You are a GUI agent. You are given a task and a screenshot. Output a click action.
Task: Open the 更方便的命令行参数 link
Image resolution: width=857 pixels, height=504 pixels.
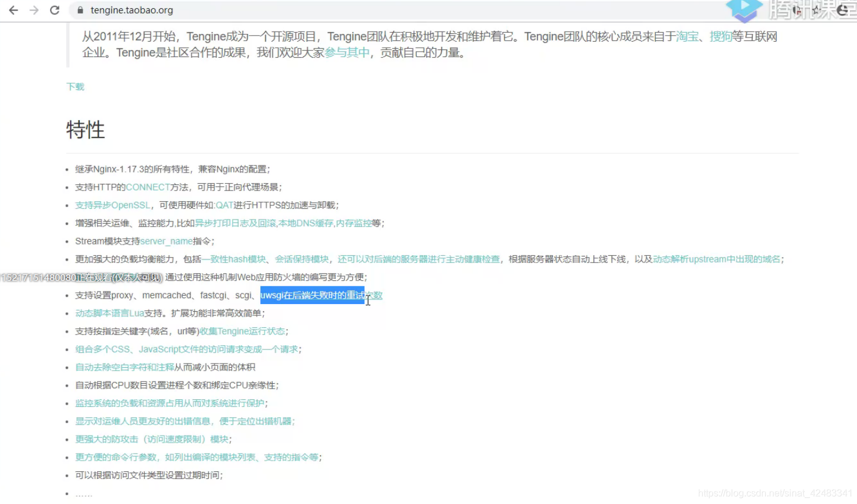pos(196,457)
